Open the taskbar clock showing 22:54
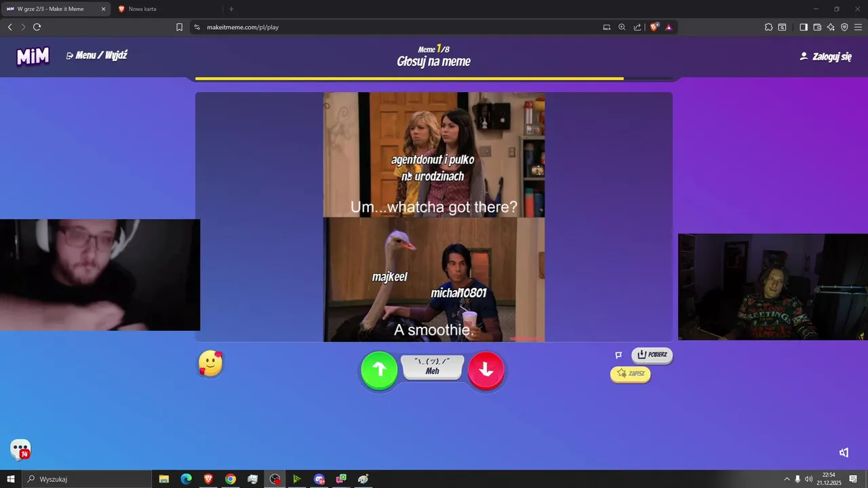The image size is (868, 488). (x=829, y=479)
